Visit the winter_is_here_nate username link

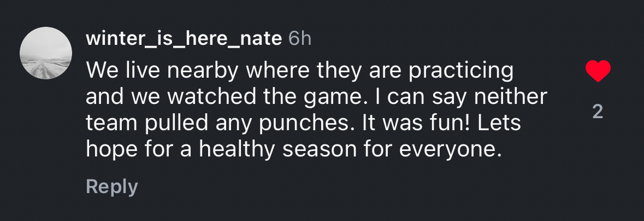[184, 39]
